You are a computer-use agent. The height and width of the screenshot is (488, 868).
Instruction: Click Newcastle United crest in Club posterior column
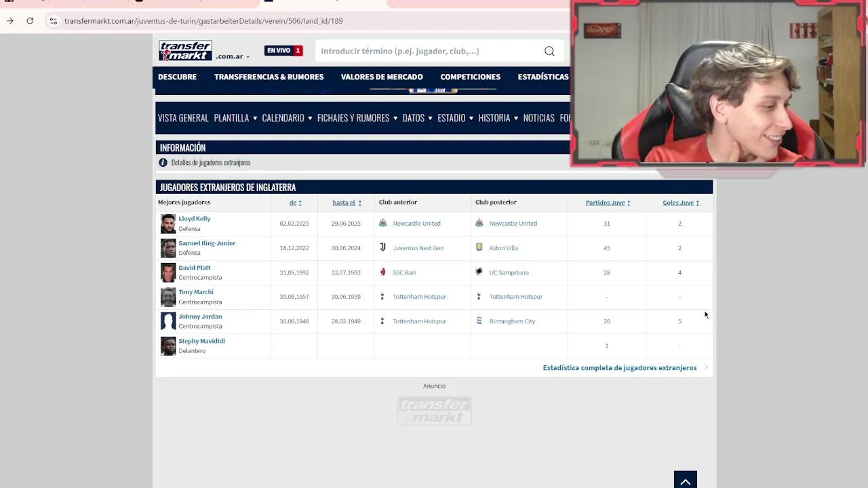[479, 223]
